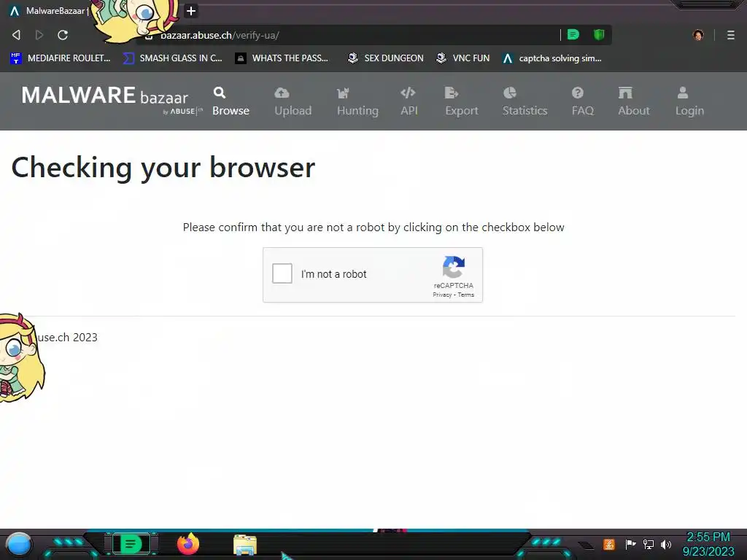Go to the Hunting section
The image size is (747, 560).
[x=357, y=101]
